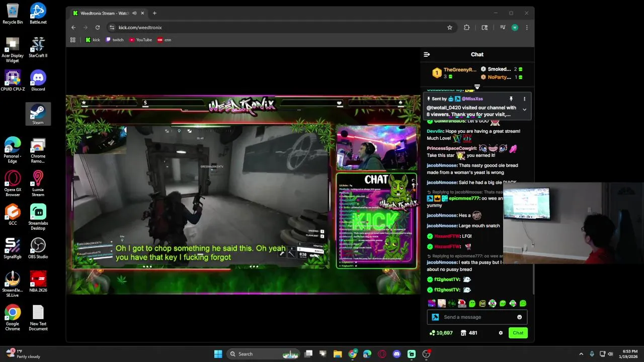Pick the last green blob emote
Image resolution: width=644 pixels, height=362 pixels.
523,303
